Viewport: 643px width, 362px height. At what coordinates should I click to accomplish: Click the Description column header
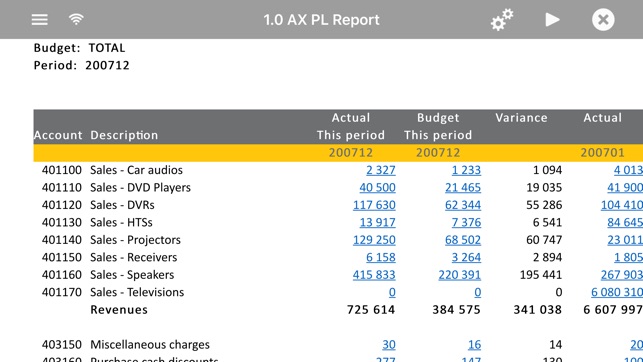click(124, 135)
